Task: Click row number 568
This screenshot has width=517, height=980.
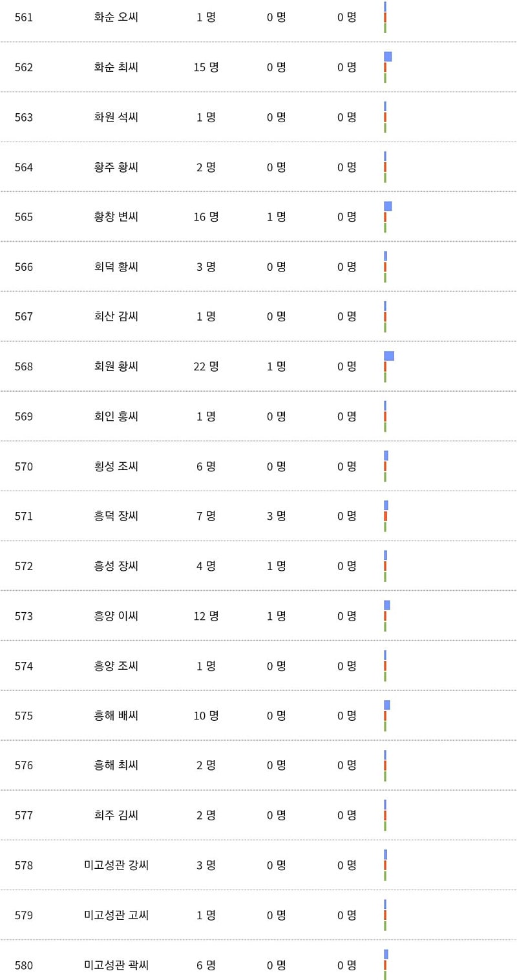Action: [x=24, y=367]
